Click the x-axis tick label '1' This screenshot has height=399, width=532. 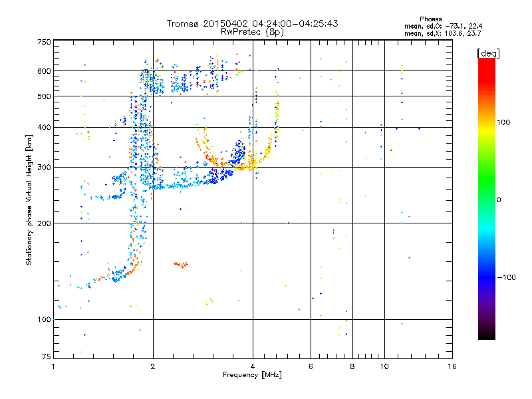tap(53, 366)
